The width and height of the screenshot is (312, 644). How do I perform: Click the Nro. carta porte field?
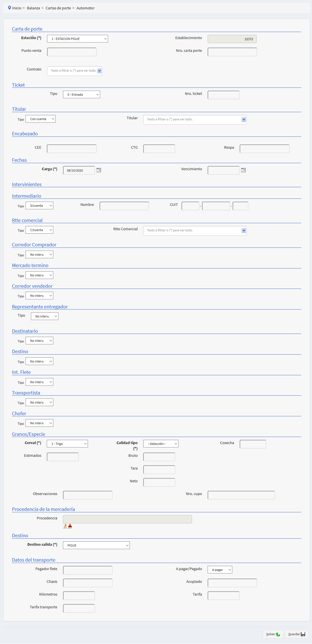point(232,52)
